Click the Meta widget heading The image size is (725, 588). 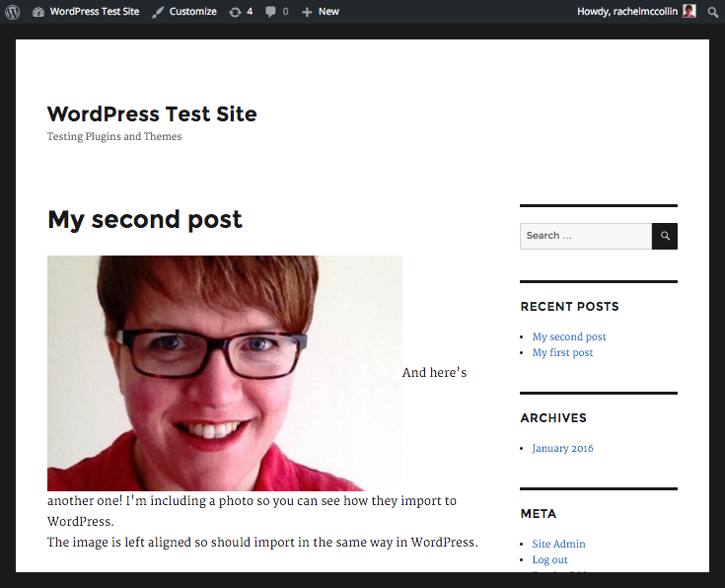tap(539, 514)
